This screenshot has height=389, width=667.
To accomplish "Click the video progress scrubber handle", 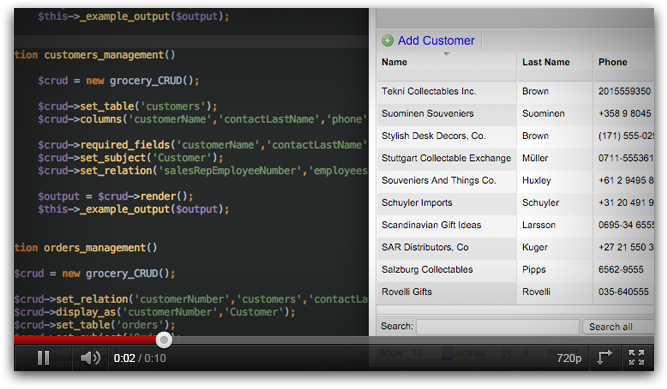I will [164, 340].
